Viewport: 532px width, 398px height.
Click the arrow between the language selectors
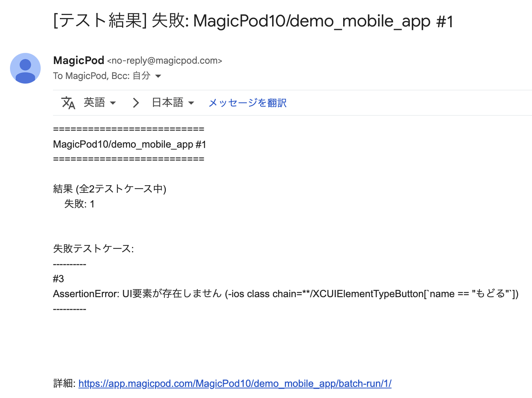(135, 103)
